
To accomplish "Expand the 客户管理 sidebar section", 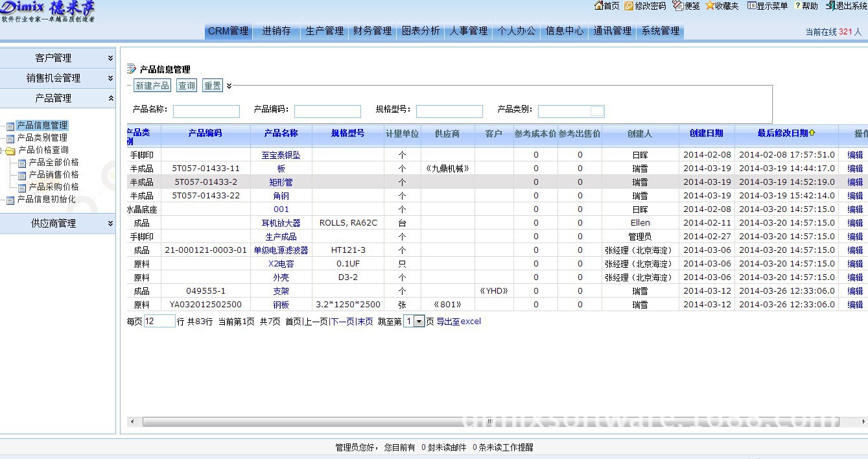I will tap(110, 58).
